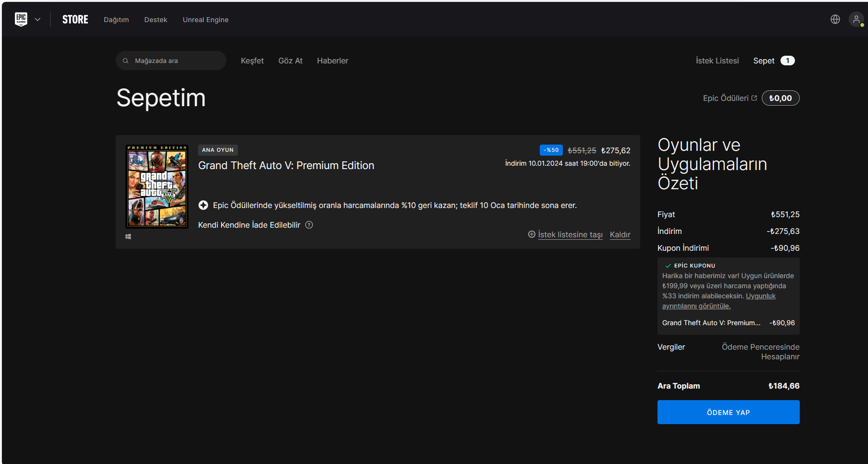Open İstek Listesi wishlist
Screen dimensions: 868x464
click(x=717, y=61)
